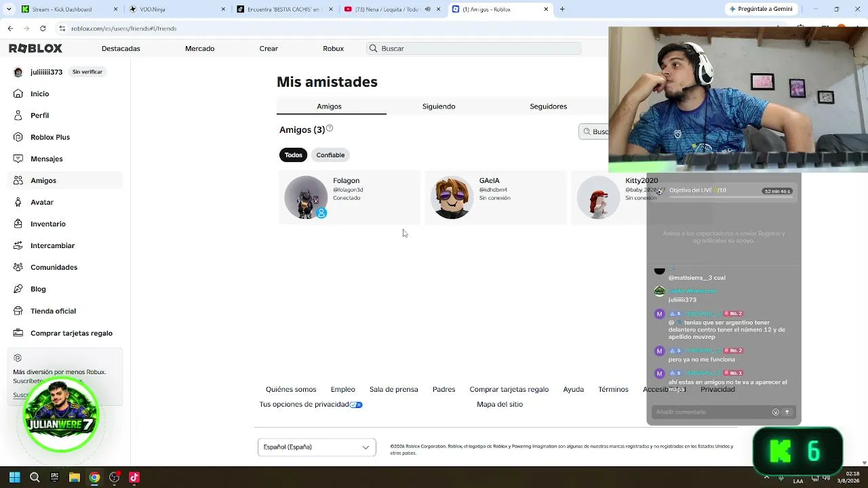The width and height of the screenshot is (868, 488).
Task: Open the browser tab search chevron
Action: click(9, 9)
